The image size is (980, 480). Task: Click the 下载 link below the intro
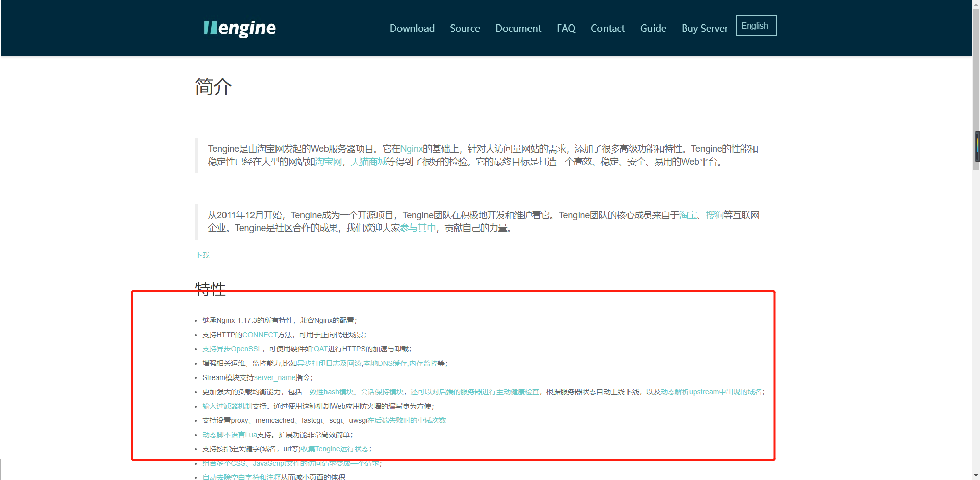(x=203, y=255)
